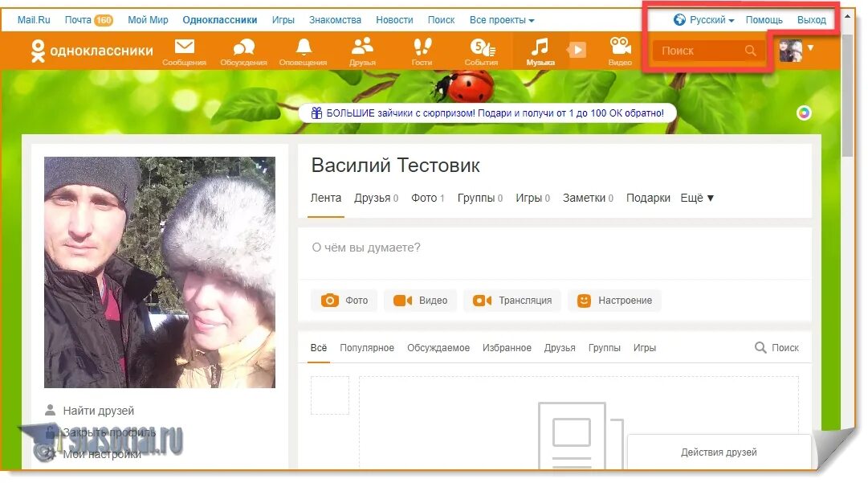Viewport: 868px width, 483px height.
Task: Click the orange play button next to Музыка
Action: pos(577,51)
